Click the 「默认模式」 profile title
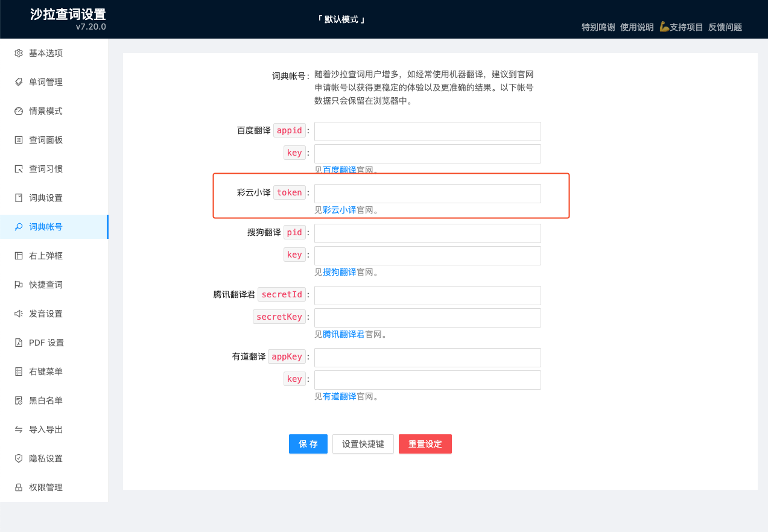The image size is (768, 532). pos(341,19)
